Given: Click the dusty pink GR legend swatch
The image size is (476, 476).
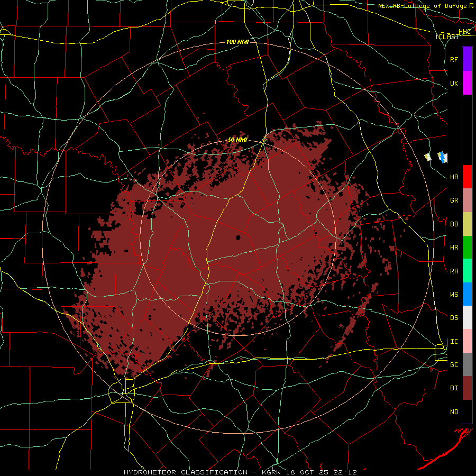Looking at the screenshot, I should [467, 200].
